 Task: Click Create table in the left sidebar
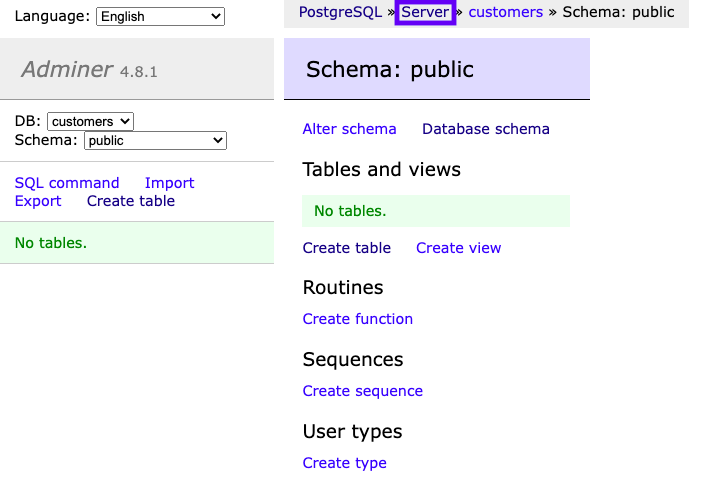pos(130,201)
